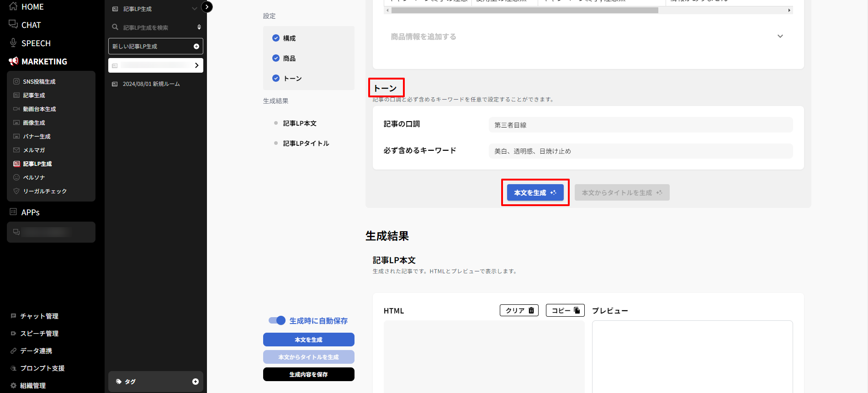Click the plus icon beside タグ
868x393 pixels.
[195, 382]
